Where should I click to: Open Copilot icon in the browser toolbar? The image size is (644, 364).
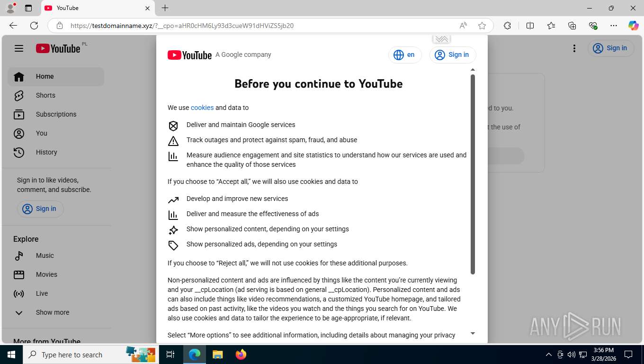634,26
